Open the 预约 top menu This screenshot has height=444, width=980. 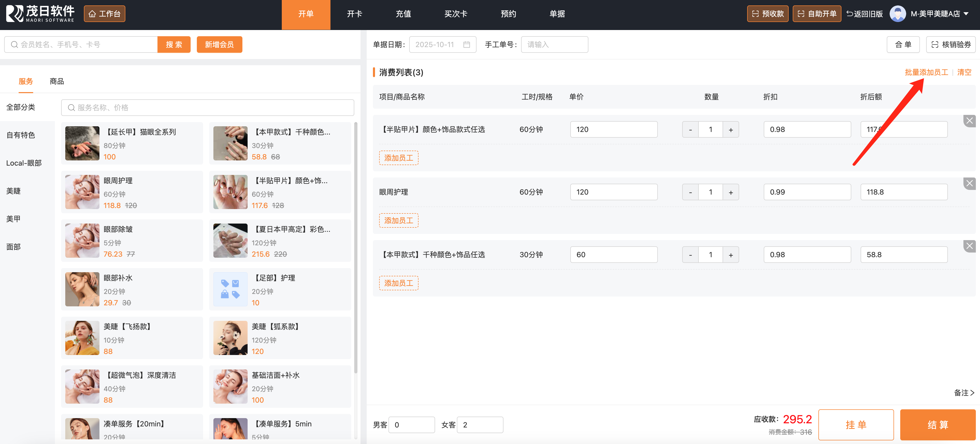click(x=508, y=14)
